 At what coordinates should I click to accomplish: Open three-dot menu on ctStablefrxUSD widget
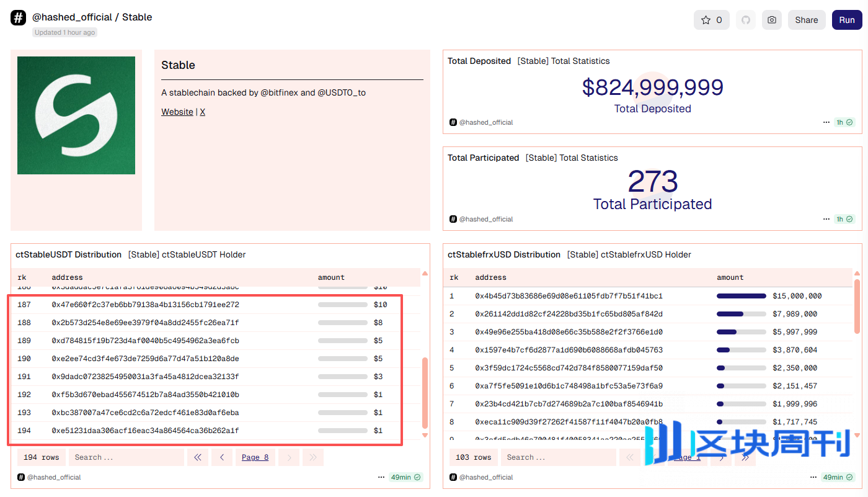click(813, 477)
